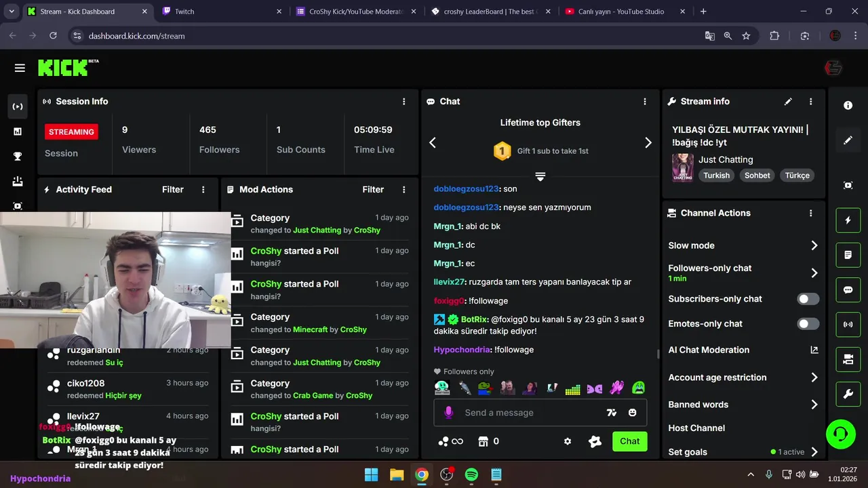Viewport: 868px width, 488px height.
Task: Click the Just Chatting category thumbnail
Action: [682, 167]
